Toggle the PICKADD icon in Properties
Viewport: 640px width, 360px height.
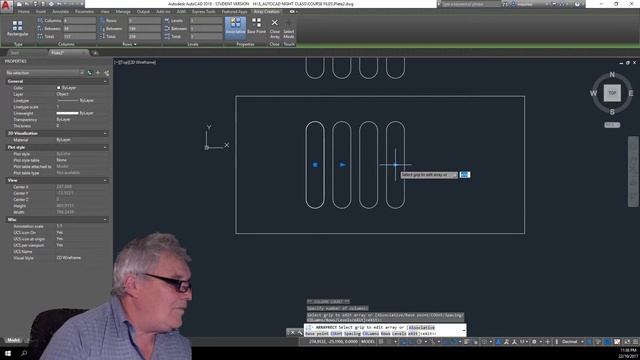pos(90,73)
